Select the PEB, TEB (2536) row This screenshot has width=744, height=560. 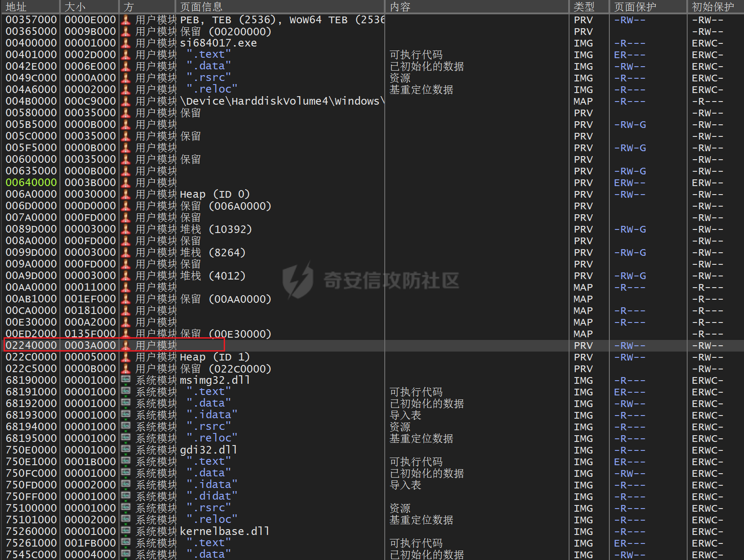point(282,20)
